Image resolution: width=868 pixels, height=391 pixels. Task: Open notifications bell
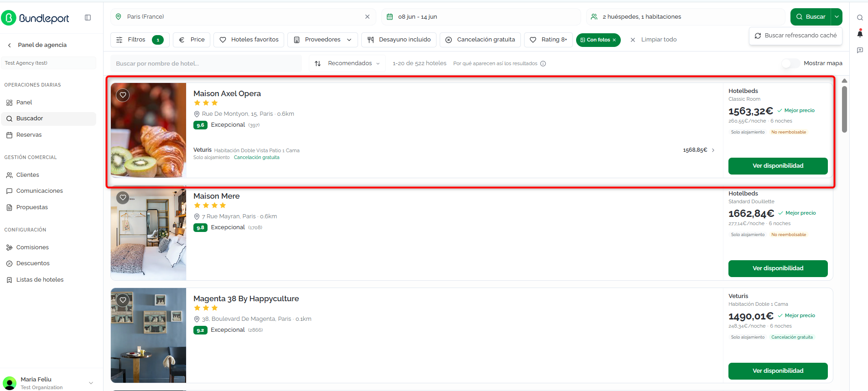point(860,33)
